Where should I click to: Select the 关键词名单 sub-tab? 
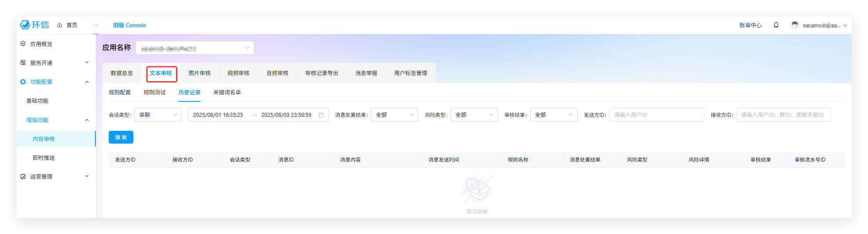click(227, 93)
